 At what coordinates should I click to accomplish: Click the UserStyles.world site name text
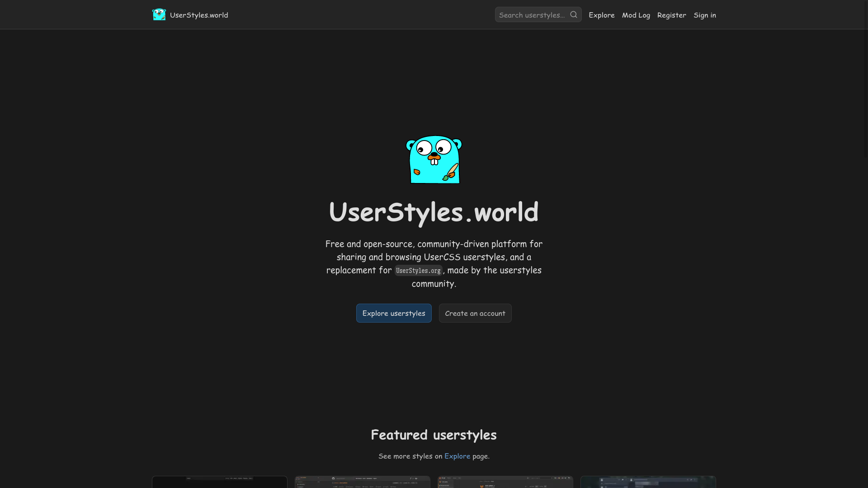(x=199, y=14)
